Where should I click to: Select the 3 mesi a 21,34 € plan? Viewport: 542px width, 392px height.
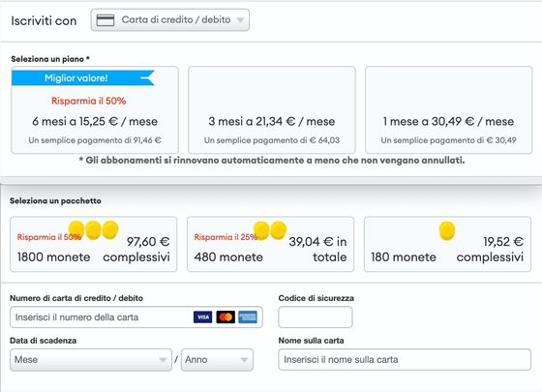272,110
